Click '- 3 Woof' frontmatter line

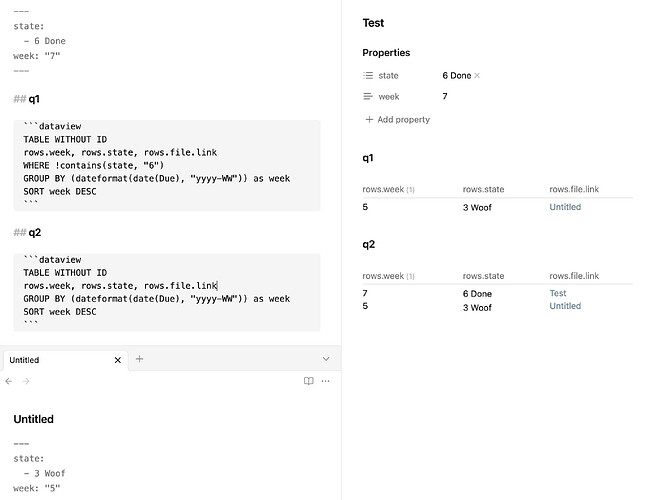tap(45, 473)
